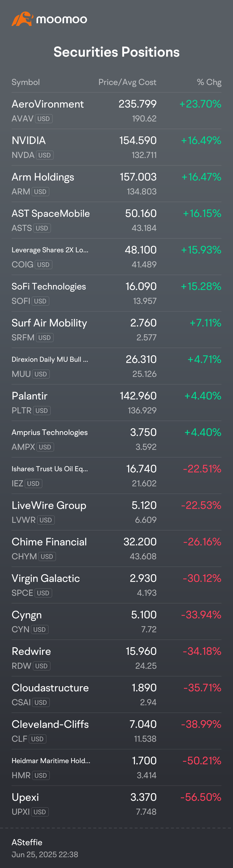Click the USD badge next to COIG
This screenshot has height=868, width=233.
(x=43, y=265)
